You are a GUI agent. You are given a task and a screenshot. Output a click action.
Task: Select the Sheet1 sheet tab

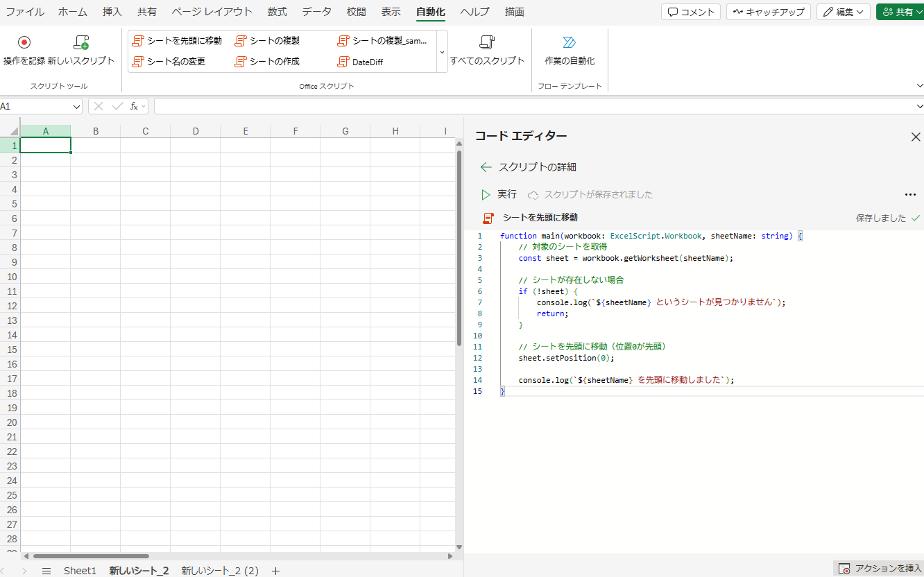coord(80,571)
